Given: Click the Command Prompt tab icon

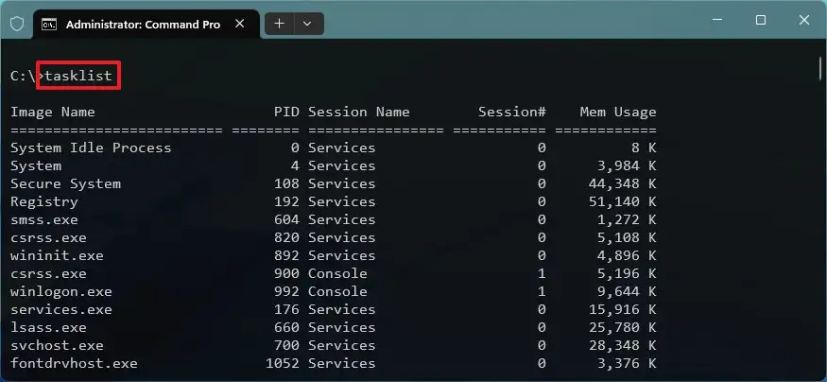Looking at the screenshot, I should tap(49, 24).
